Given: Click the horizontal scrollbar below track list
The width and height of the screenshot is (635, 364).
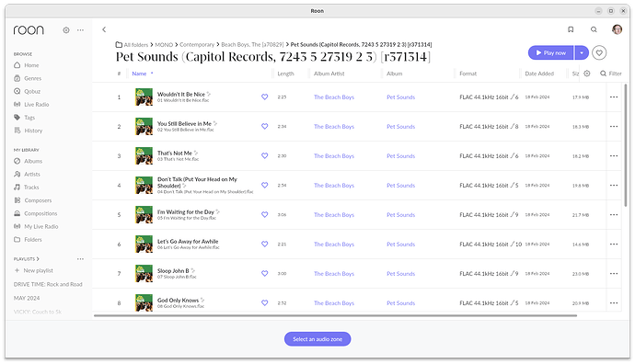Looking at the screenshot, I should 335,315.
